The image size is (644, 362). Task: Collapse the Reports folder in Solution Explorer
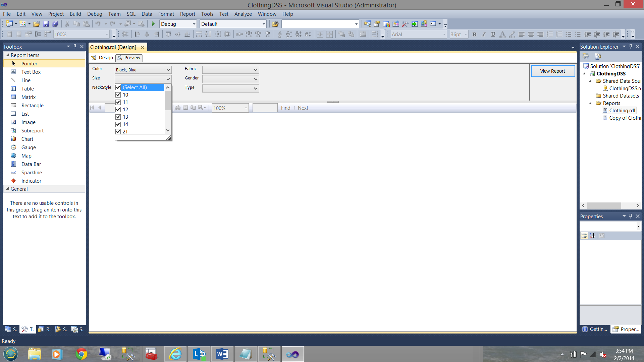591,103
